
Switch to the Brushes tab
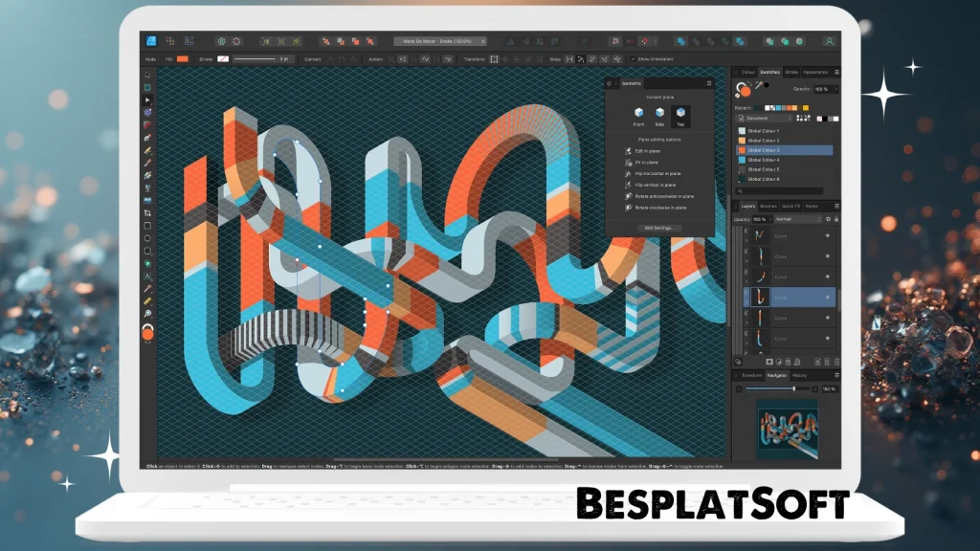pyautogui.click(x=768, y=207)
